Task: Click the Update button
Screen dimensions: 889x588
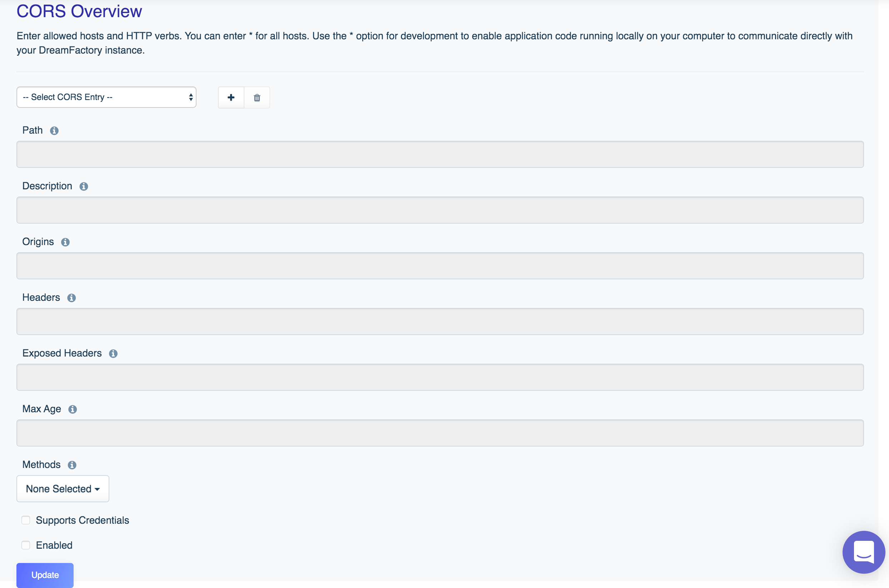Action: point(45,575)
